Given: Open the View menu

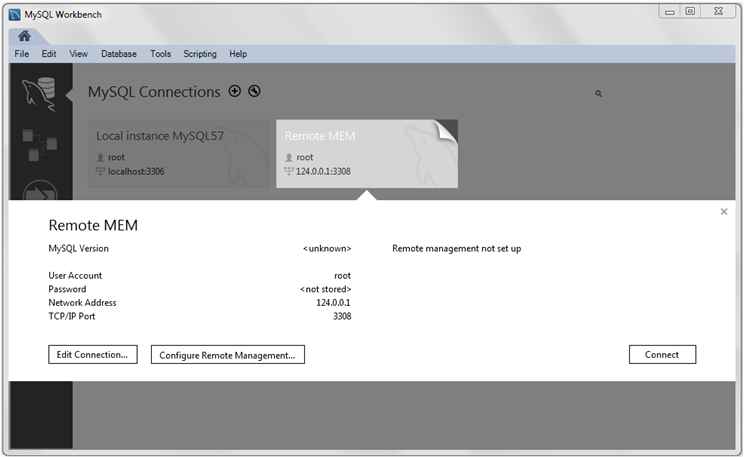Looking at the screenshot, I should point(78,54).
